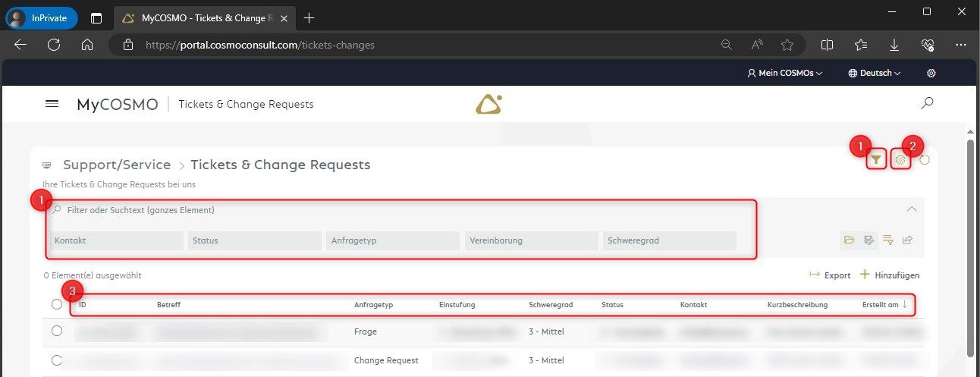
Task: Sort by Betreff column header
Action: pyautogui.click(x=168, y=305)
